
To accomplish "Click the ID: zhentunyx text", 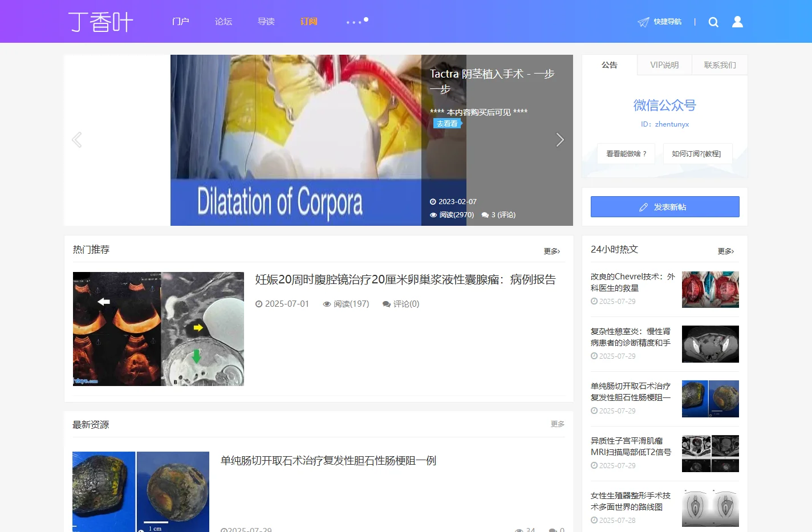I will click(665, 124).
